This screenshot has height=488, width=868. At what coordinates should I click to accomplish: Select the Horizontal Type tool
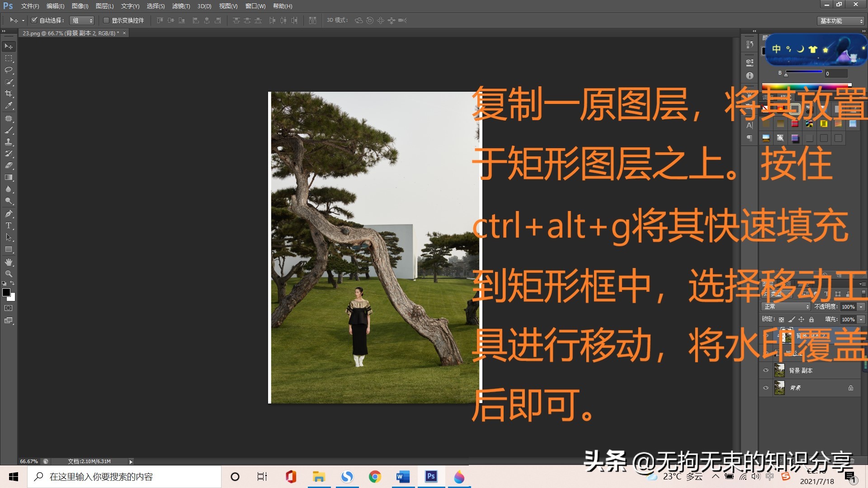(x=8, y=225)
